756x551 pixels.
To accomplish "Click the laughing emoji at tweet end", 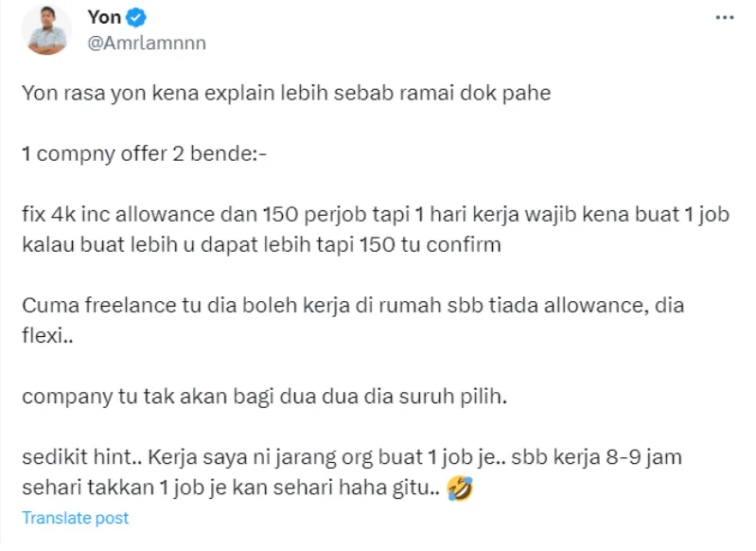I will 462,489.
